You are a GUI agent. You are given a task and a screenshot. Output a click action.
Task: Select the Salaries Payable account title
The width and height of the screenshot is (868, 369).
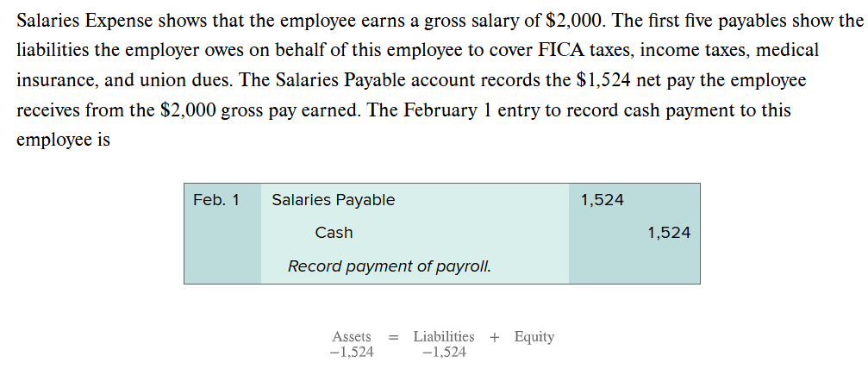tap(333, 200)
